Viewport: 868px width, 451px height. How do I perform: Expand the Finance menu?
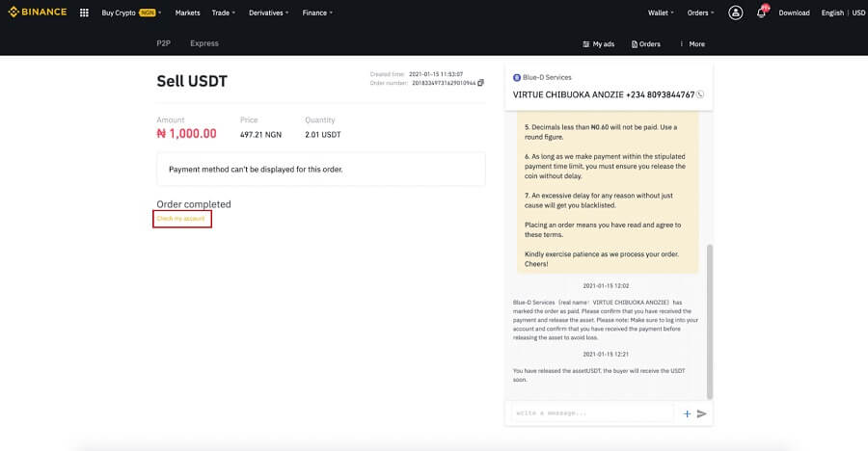tap(317, 13)
